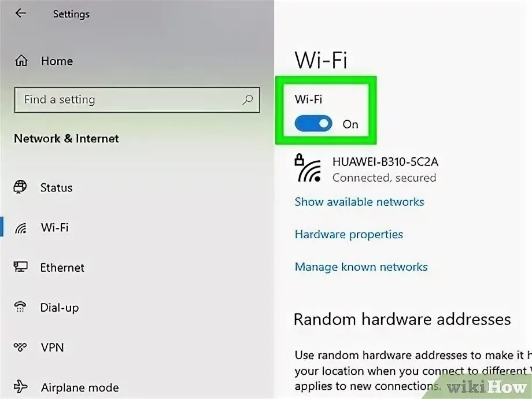Click the Airplane mode plane icon
532x399 pixels.
pyautogui.click(x=20, y=386)
